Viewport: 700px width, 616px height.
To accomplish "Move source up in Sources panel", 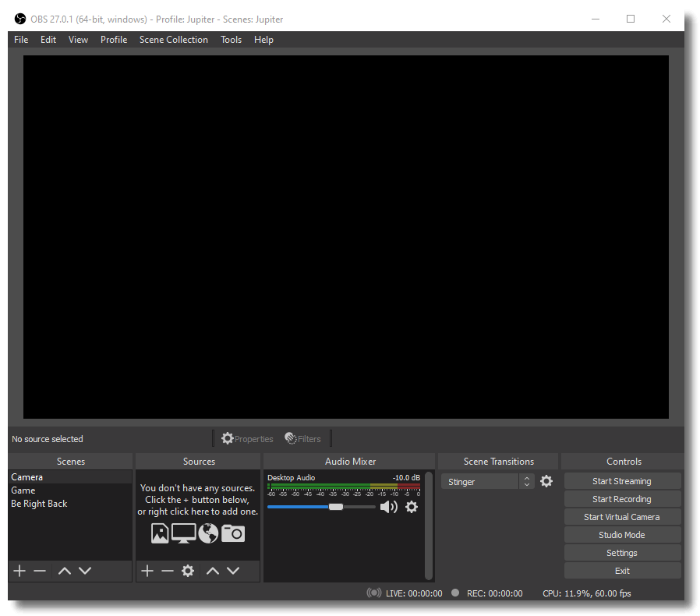I will tap(213, 571).
